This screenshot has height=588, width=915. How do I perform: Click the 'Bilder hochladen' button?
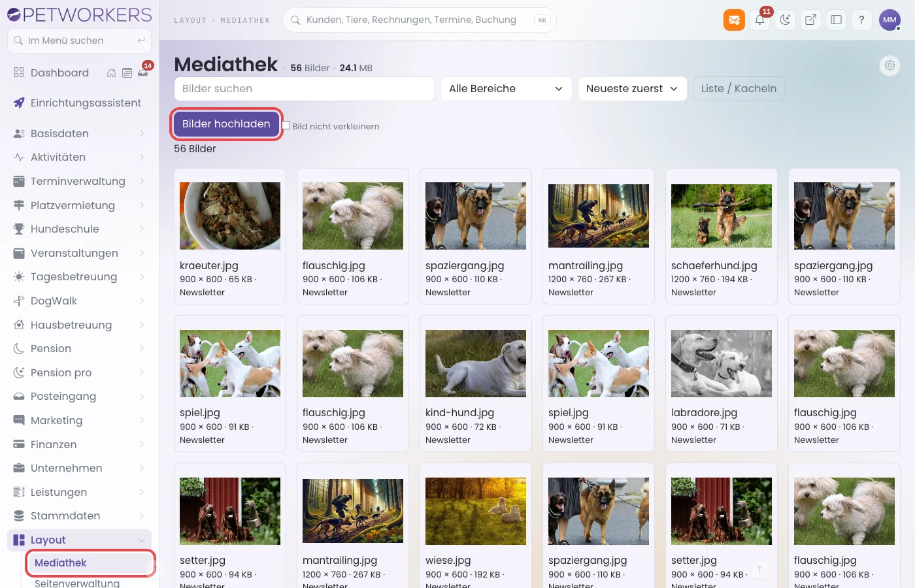[226, 124]
